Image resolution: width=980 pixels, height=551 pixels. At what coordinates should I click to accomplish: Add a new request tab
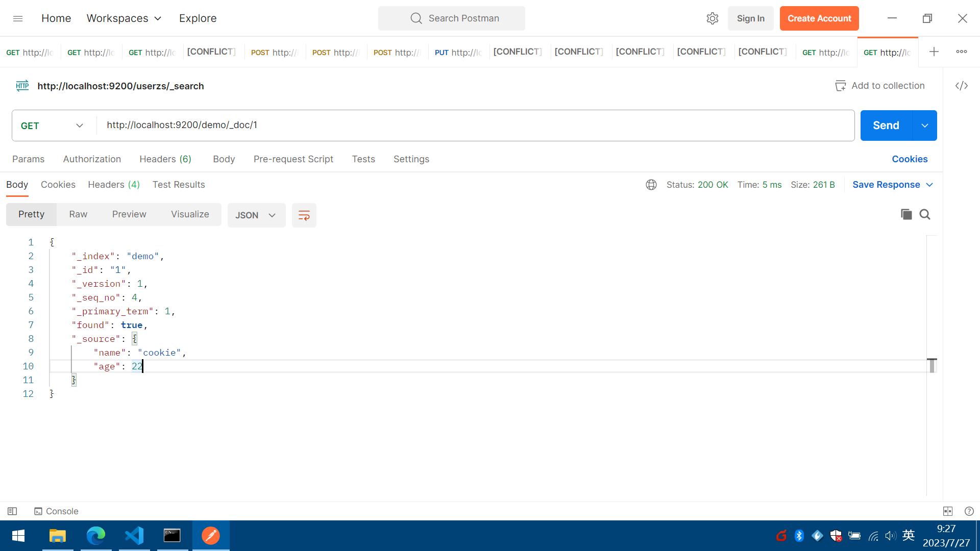[934, 52]
